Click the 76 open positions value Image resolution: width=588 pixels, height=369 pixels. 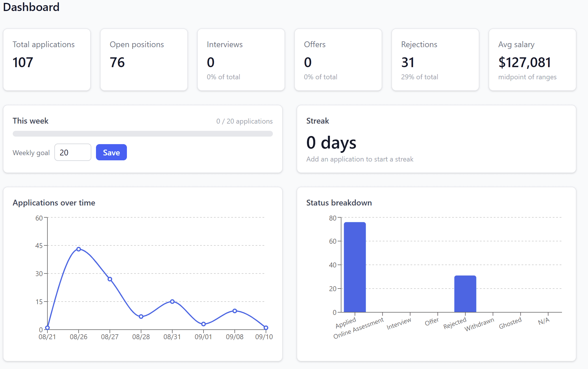[x=117, y=63]
